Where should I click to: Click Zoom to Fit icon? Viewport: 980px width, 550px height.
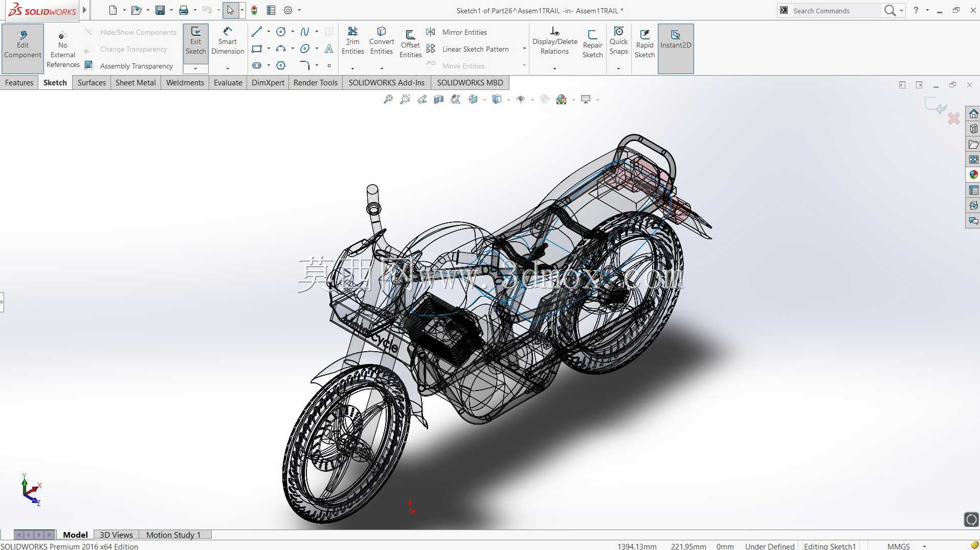(388, 99)
